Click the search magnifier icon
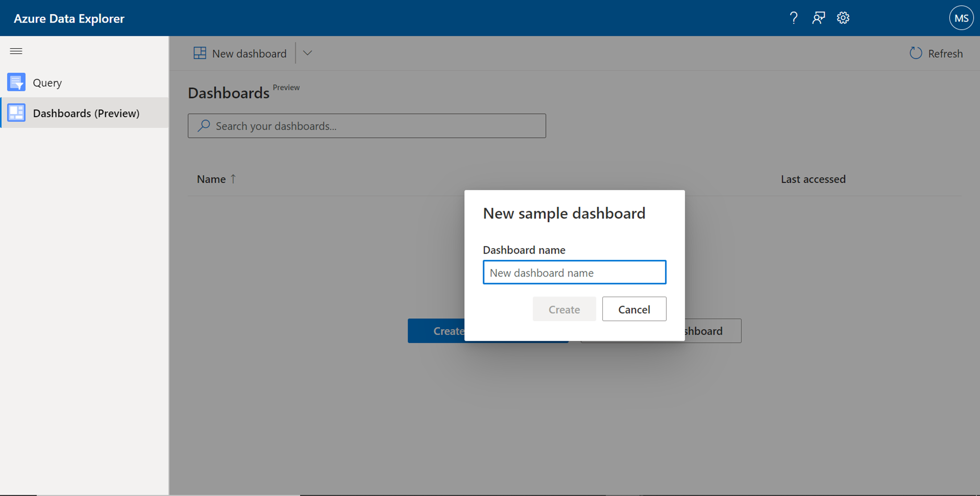Viewport: 980px width, 496px height. [x=204, y=126]
